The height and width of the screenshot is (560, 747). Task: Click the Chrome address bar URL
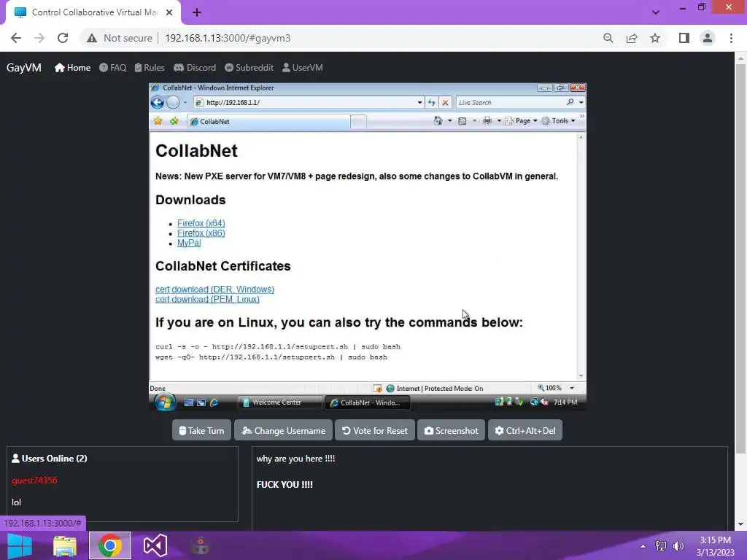click(228, 38)
